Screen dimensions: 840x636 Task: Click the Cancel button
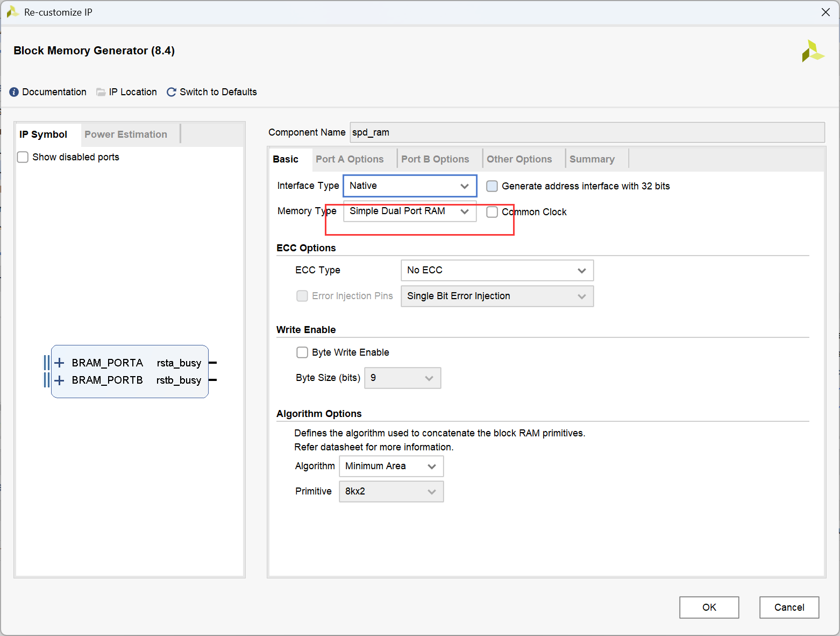(x=789, y=607)
